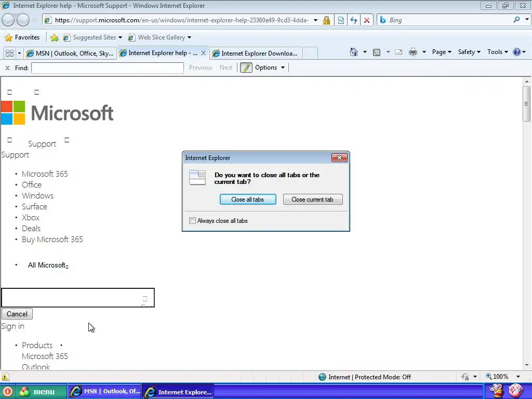Click the Close all tabs button
Screen dimensions: 532x399
pyautogui.click(x=248, y=199)
